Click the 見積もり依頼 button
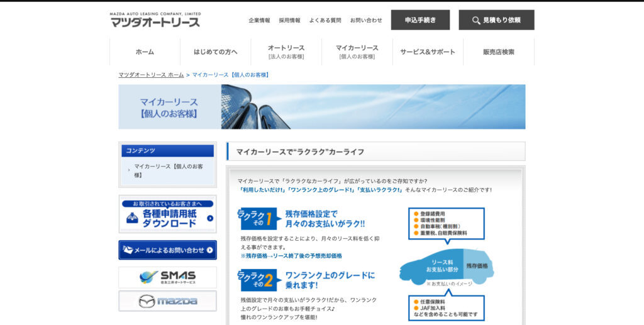Image resolution: width=644 pixels, height=325 pixels. click(497, 19)
